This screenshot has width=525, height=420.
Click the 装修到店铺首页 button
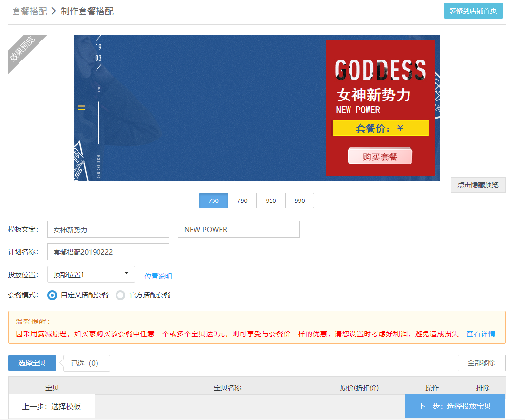pyautogui.click(x=472, y=11)
